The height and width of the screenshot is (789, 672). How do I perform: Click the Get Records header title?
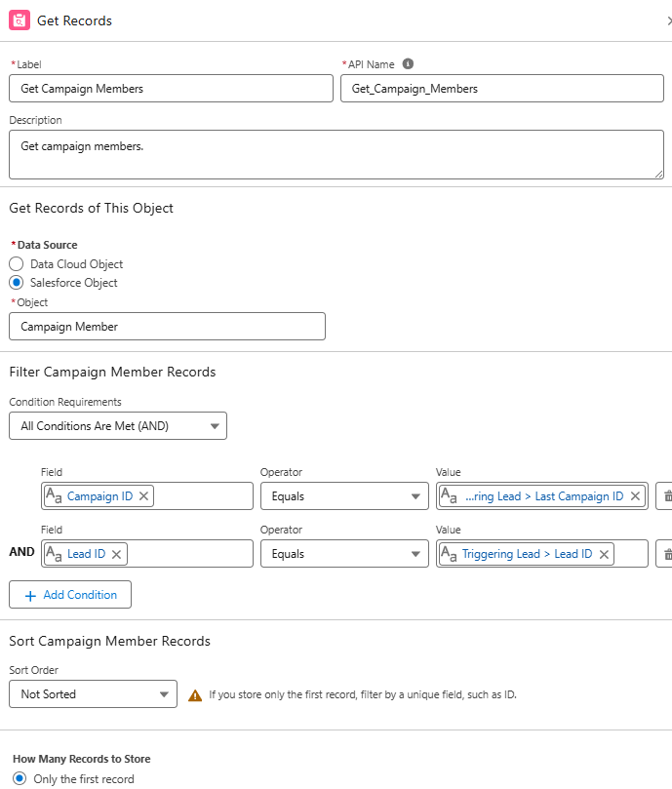(x=74, y=20)
